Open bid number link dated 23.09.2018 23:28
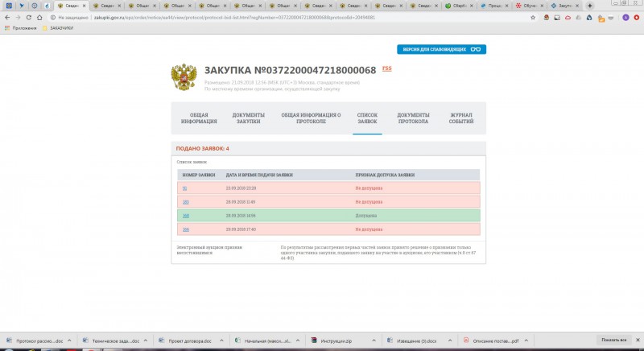 (185, 188)
